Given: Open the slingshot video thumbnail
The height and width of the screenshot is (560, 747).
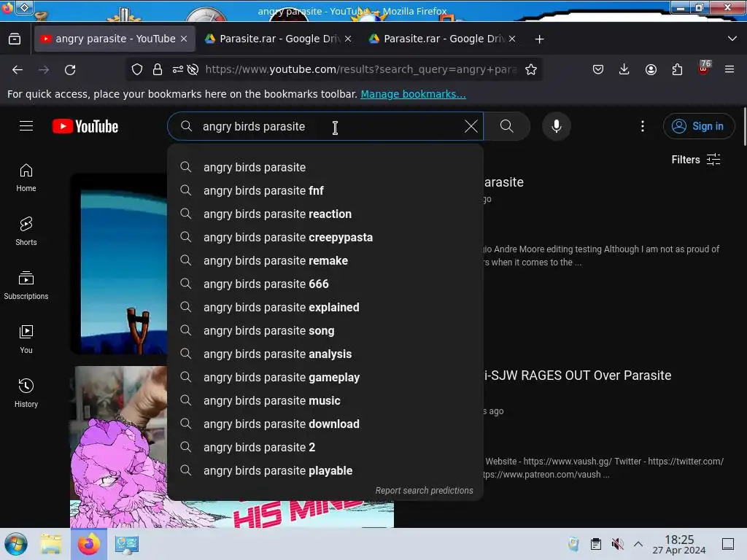Looking at the screenshot, I should coord(119,264).
